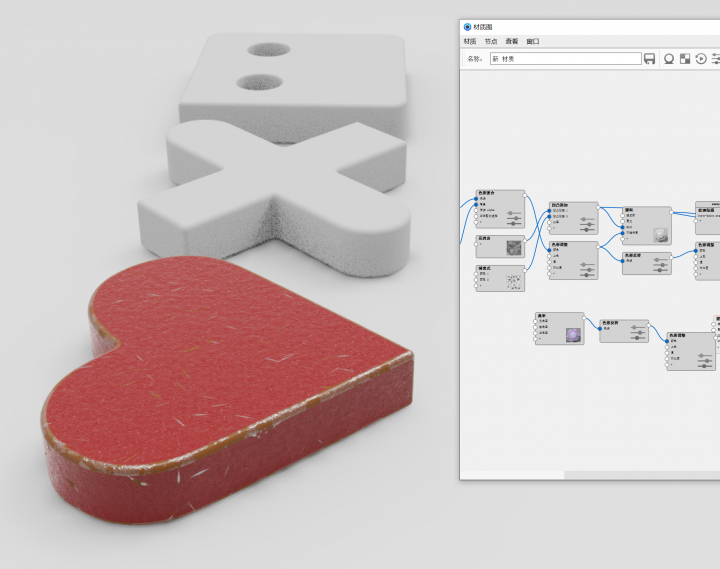Viewport: 720px width, 569px height.
Task: Click the KeyShot logo in the 材质图 title bar
Action: coord(467,26)
